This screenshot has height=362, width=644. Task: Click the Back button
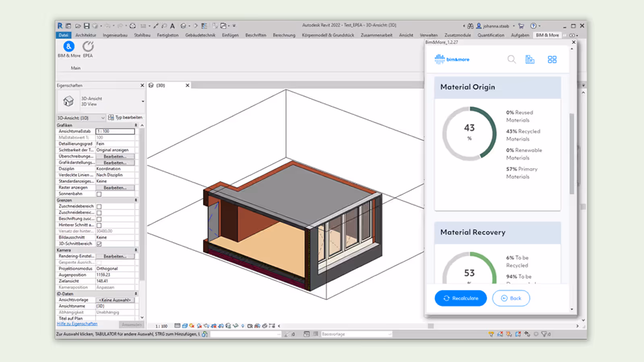511,298
